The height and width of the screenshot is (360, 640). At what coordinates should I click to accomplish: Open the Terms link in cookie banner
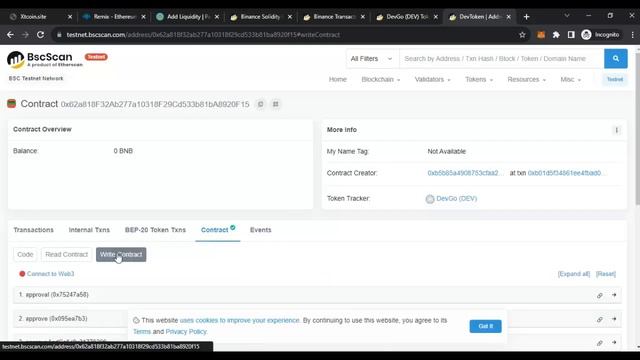click(x=142, y=331)
